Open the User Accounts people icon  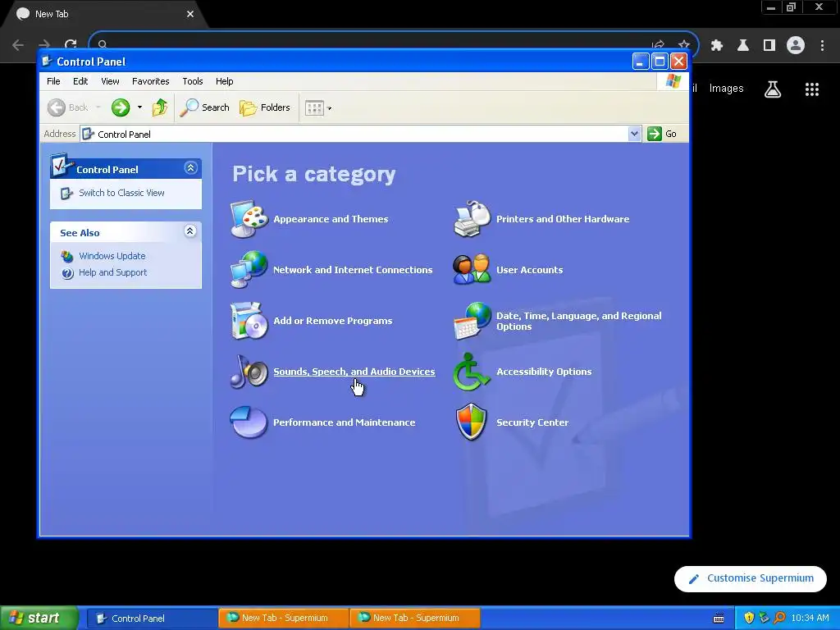tap(472, 269)
